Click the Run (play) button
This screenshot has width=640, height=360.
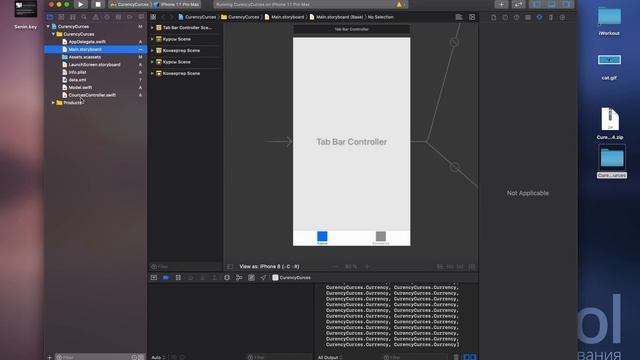80,4
